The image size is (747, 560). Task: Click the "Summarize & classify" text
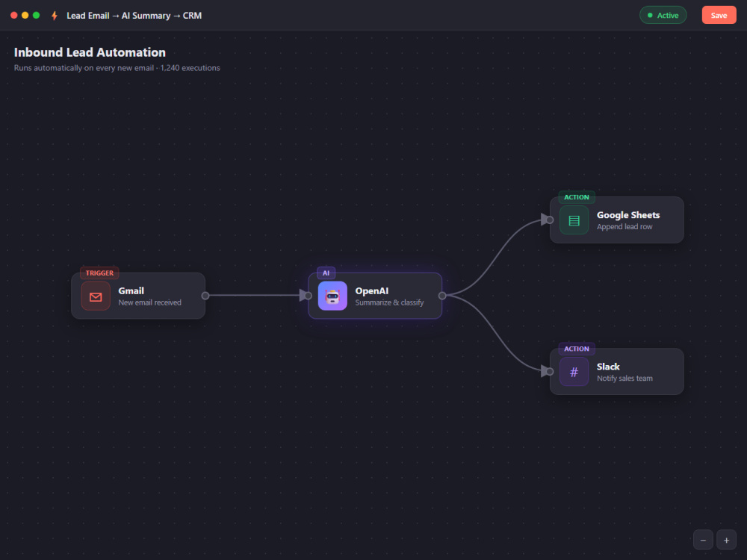389,302
